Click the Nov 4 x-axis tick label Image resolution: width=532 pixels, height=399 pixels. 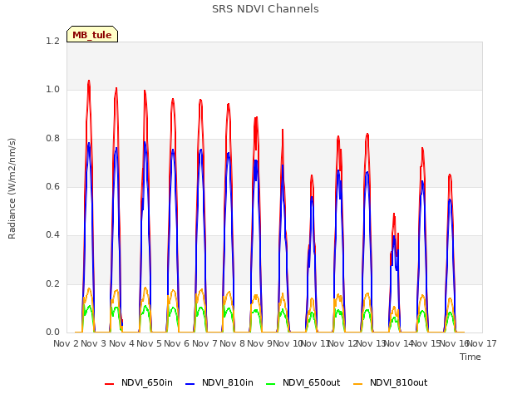tap(121, 343)
